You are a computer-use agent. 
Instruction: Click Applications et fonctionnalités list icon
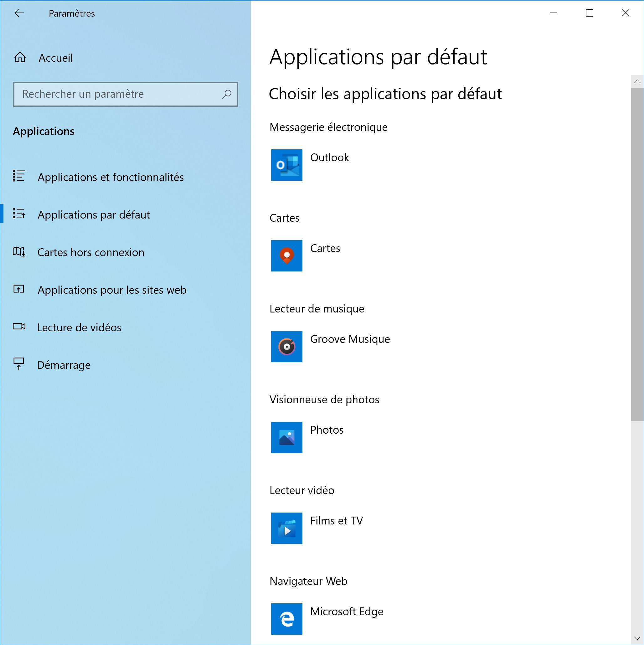pyautogui.click(x=19, y=176)
